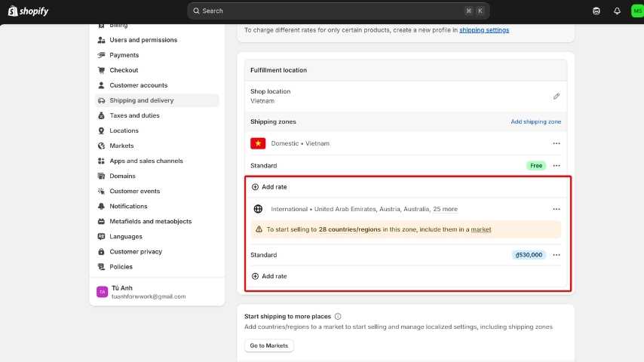Click the sidebar Notifications bell icon
644x362 pixels.
(x=102, y=207)
